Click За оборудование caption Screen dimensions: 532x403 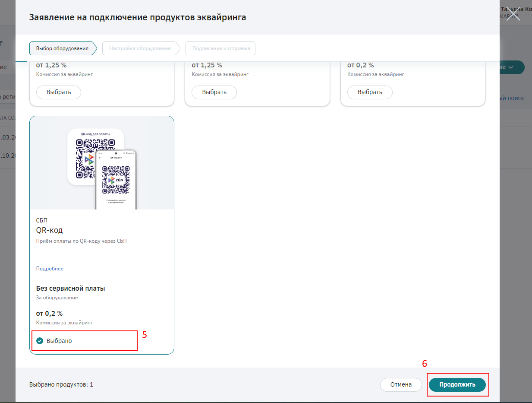57,298
